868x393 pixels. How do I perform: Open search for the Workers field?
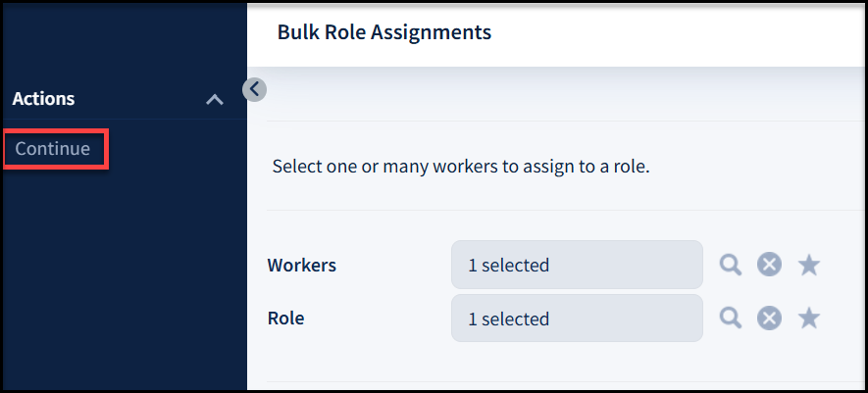731,265
